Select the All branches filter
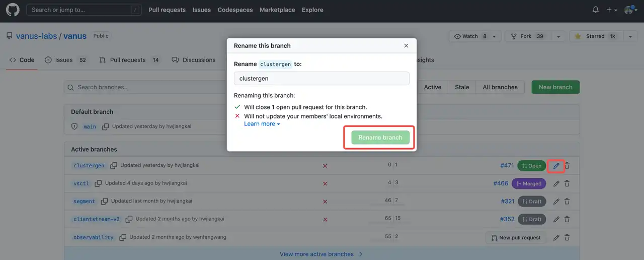Image resolution: width=644 pixels, height=260 pixels. [500, 87]
